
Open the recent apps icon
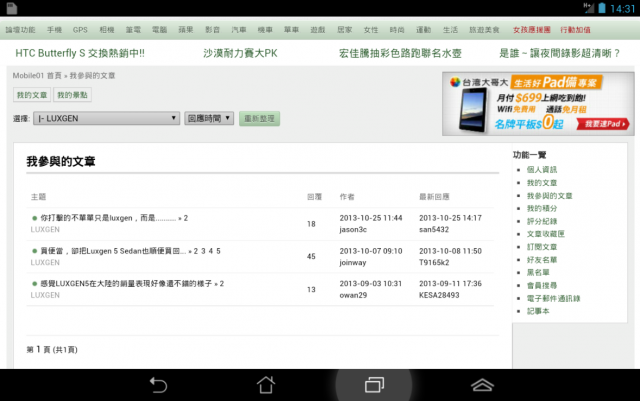(x=374, y=385)
